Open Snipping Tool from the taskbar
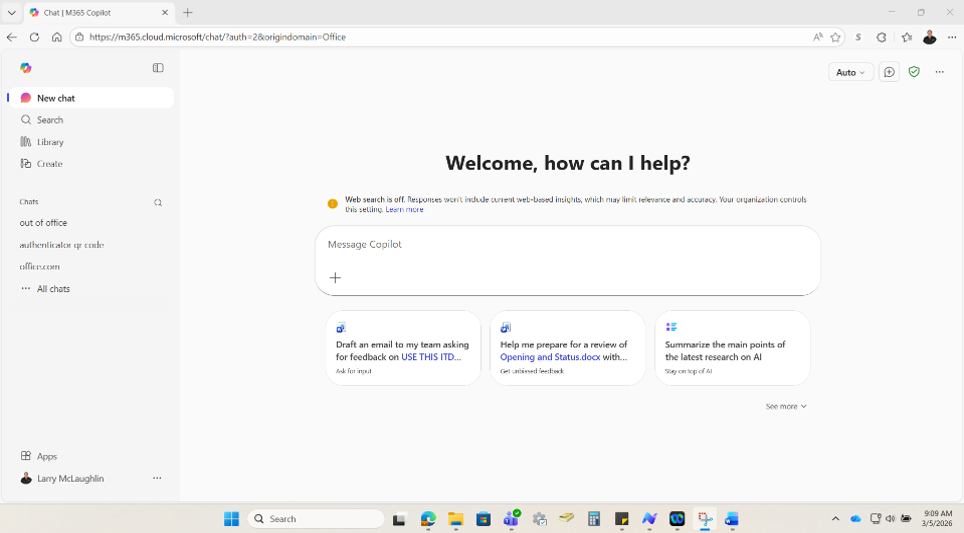Screen dimensions: 964x533 [705, 519]
